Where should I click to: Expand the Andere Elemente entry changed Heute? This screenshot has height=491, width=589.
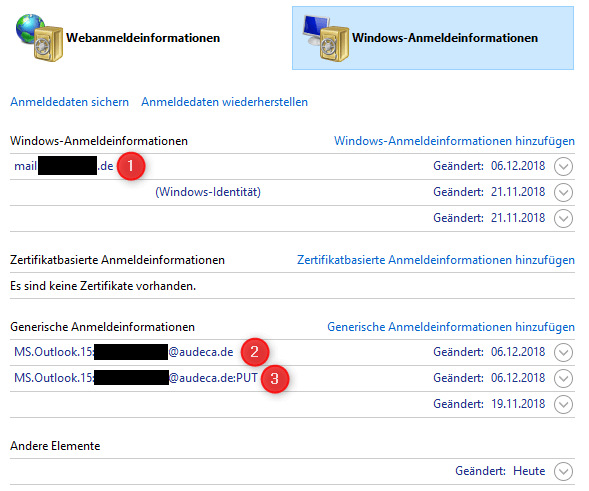pos(563,471)
